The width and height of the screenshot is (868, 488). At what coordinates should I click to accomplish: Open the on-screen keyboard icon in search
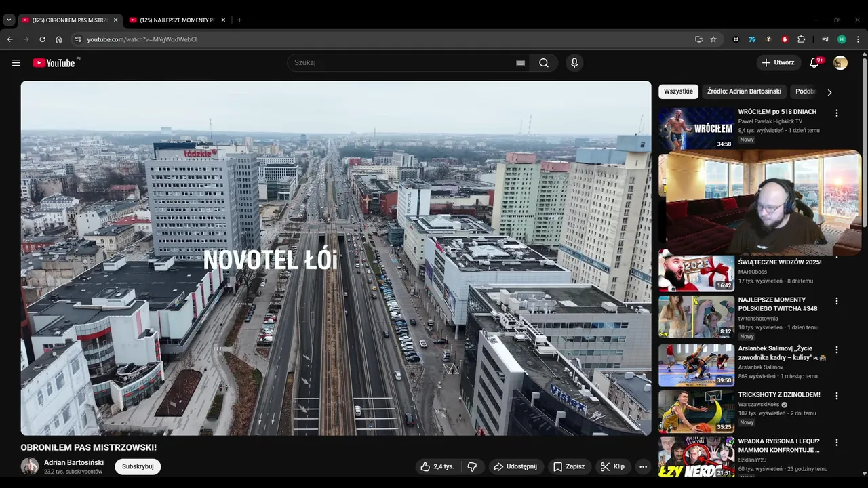pos(520,63)
